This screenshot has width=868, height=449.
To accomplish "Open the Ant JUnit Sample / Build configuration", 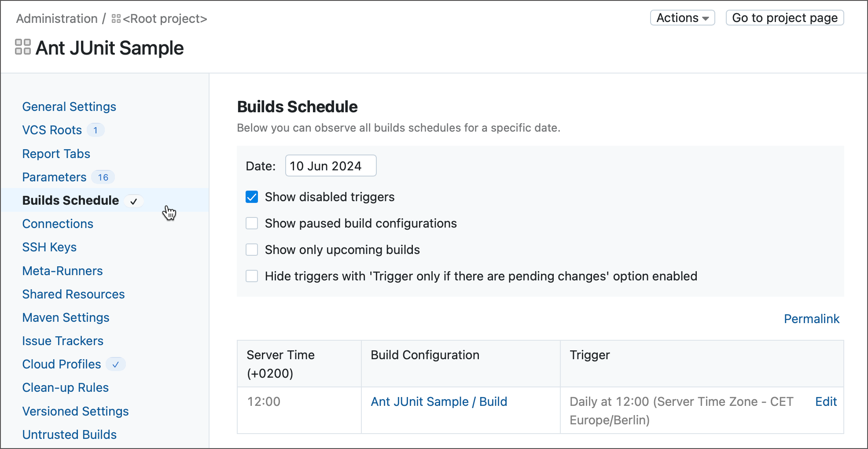I will (438, 401).
